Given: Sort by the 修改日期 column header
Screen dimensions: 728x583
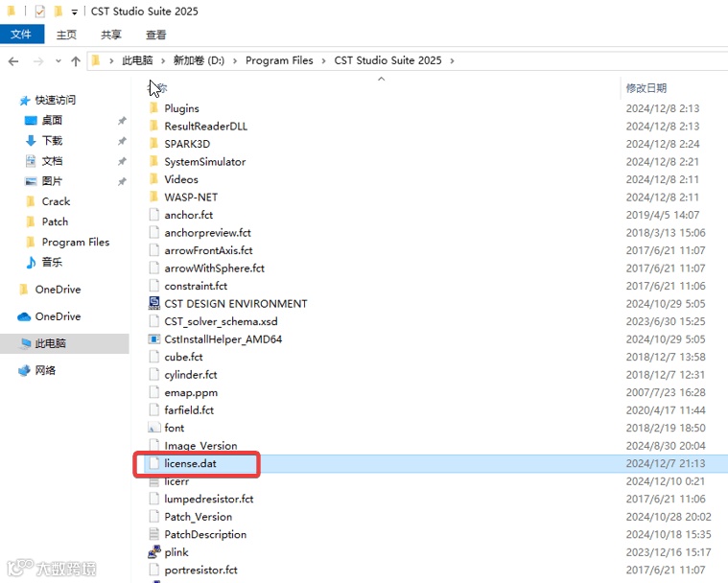Looking at the screenshot, I should (x=646, y=88).
